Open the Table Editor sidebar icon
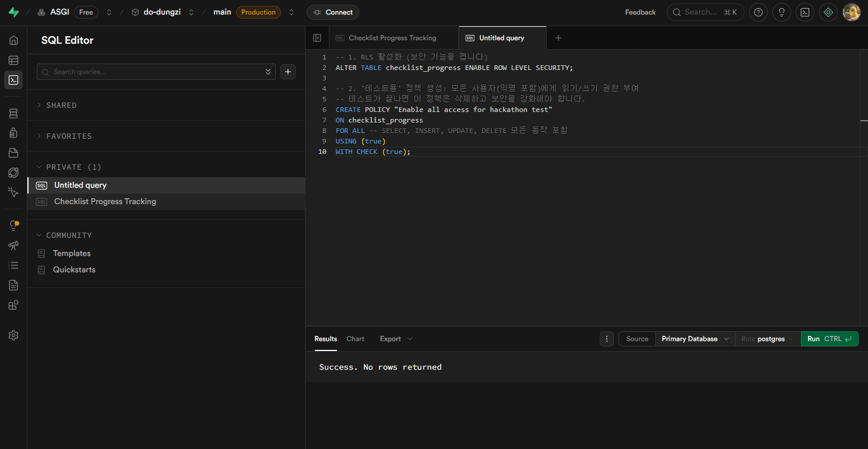Image resolution: width=868 pixels, height=449 pixels. tap(13, 60)
